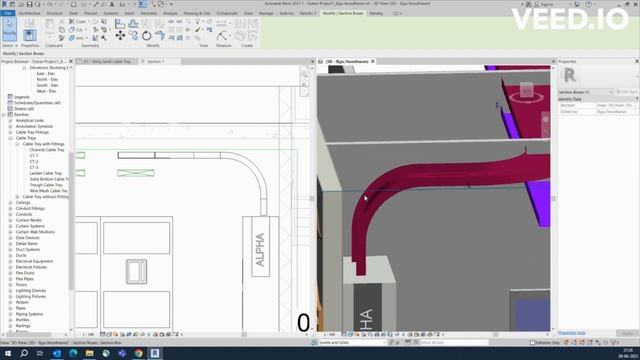The width and height of the screenshot is (640, 360).
Task: Collapse Cable Tray with Fittings node
Action: [x=17, y=144]
